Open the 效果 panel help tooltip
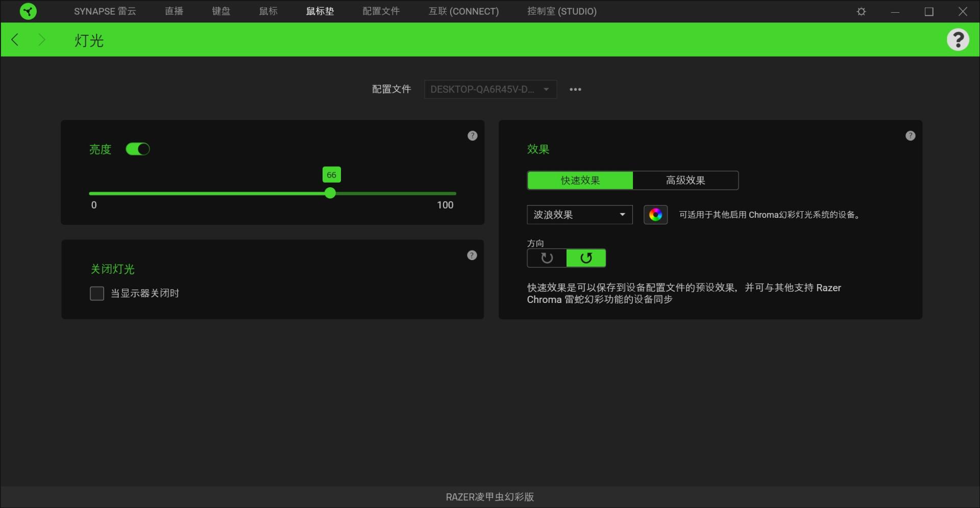This screenshot has height=508, width=980. tap(910, 136)
